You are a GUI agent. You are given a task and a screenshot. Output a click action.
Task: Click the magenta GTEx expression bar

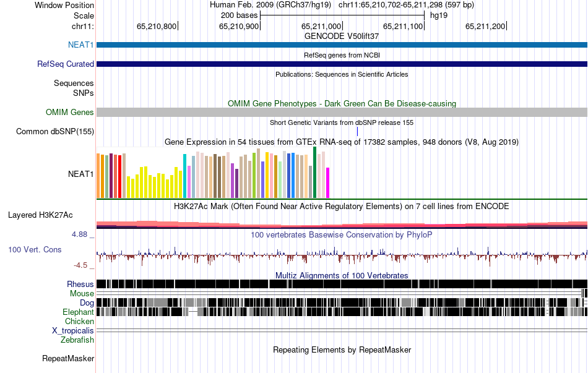(x=328, y=183)
